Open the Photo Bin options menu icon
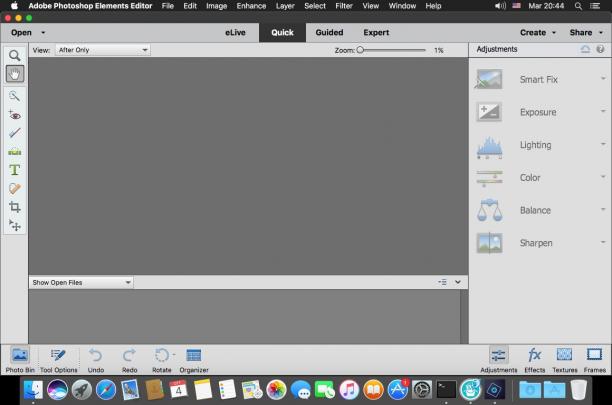Viewport: 612px width, 405px height. click(442, 282)
